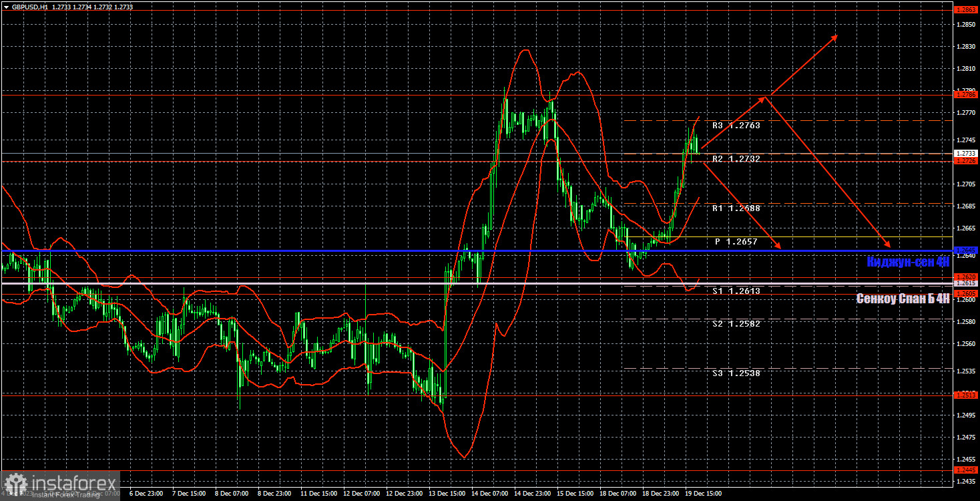Click the 15 Dec 15:00 time label
The image size is (980, 501).
click(575, 494)
